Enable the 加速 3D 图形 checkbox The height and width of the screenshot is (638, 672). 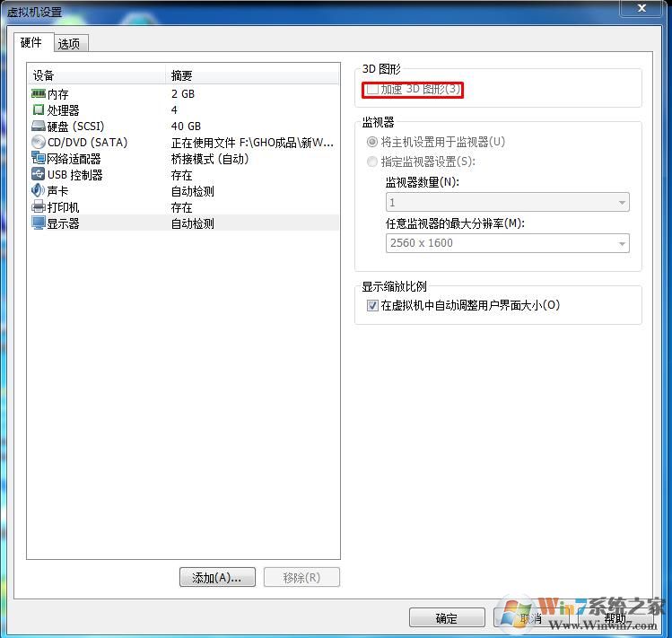pyautogui.click(x=372, y=89)
